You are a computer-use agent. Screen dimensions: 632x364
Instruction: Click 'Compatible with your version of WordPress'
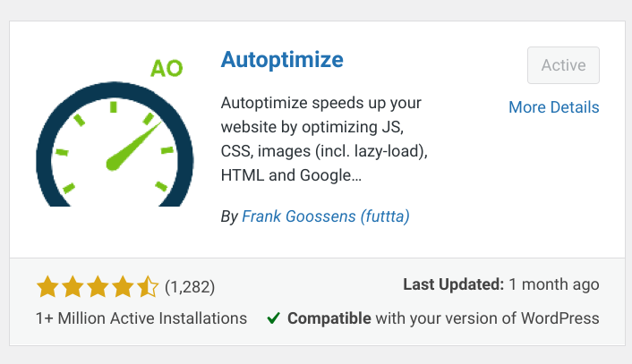(443, 318)
